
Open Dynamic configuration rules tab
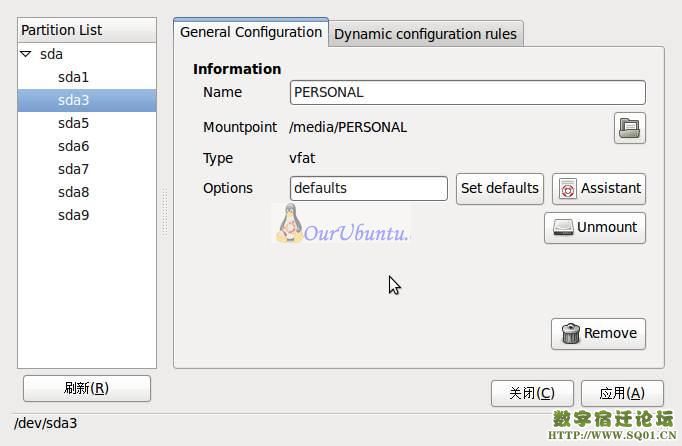coord(425,34)
